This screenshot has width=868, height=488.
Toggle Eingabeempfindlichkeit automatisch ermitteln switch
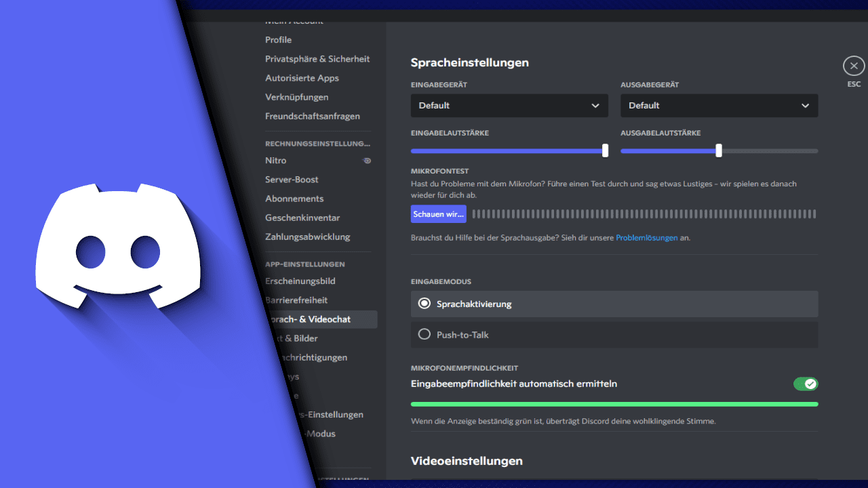[x=806, y=384]
